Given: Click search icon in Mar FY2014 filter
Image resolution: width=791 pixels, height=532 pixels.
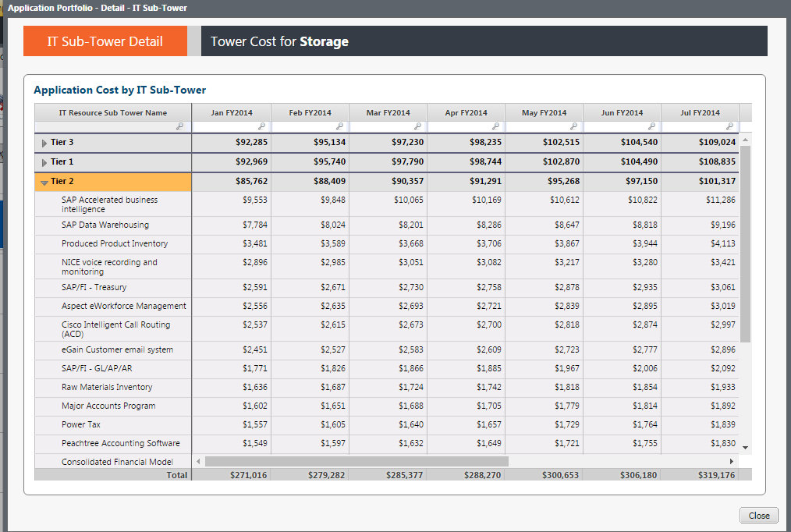Looking at the screenshot, I should (x=417, y=126).
